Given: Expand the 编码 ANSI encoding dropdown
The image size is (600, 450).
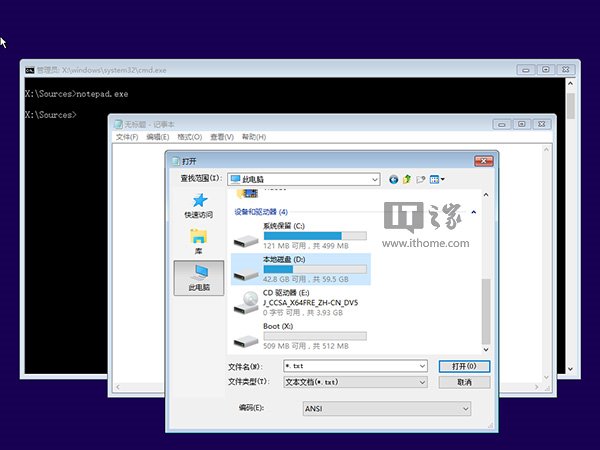Looking at the screenshot, I should point(465,408).
